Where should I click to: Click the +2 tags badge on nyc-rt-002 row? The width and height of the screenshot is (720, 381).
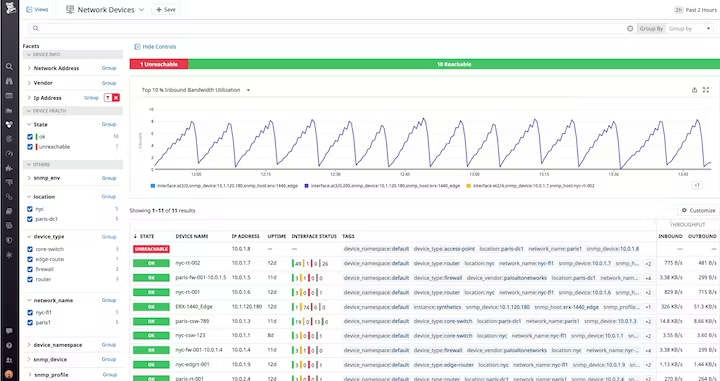pyautogui.click(x=648, y=264)
